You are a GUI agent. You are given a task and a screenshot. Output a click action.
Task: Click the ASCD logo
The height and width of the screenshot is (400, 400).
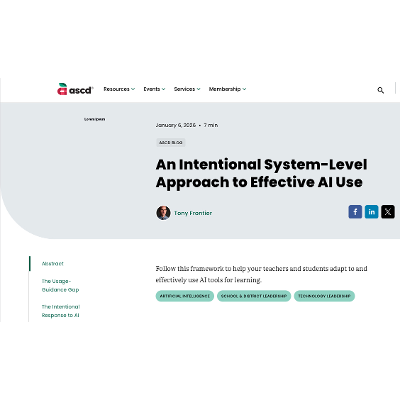tap(75, 89)
